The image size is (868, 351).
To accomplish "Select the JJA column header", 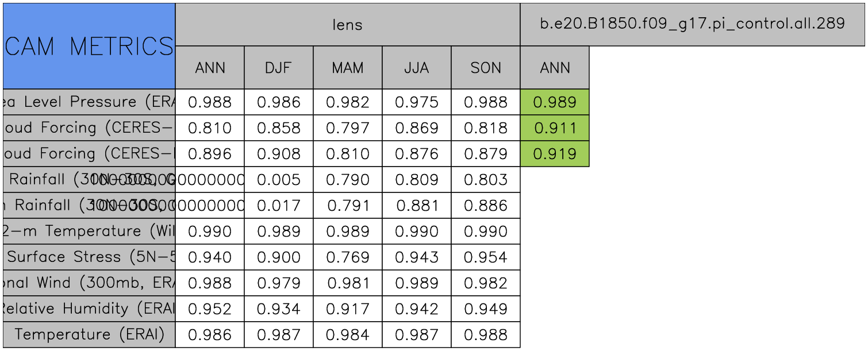I will (416, 68).
